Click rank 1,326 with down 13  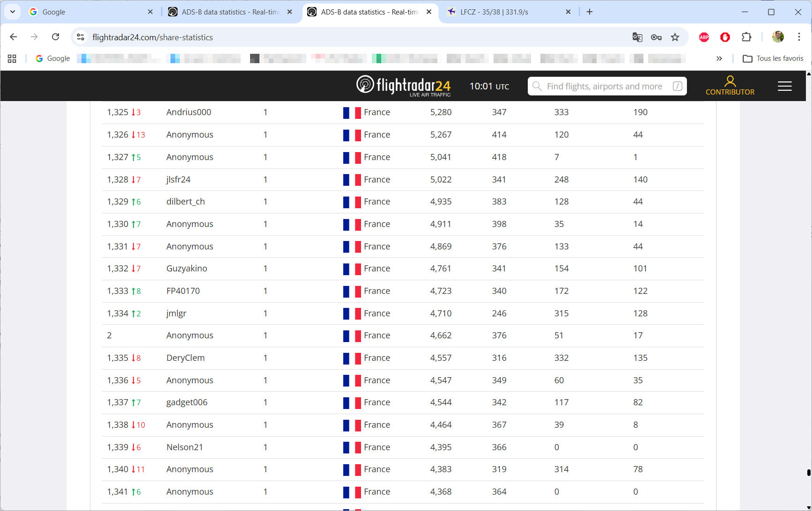click(x=126, y=135)
